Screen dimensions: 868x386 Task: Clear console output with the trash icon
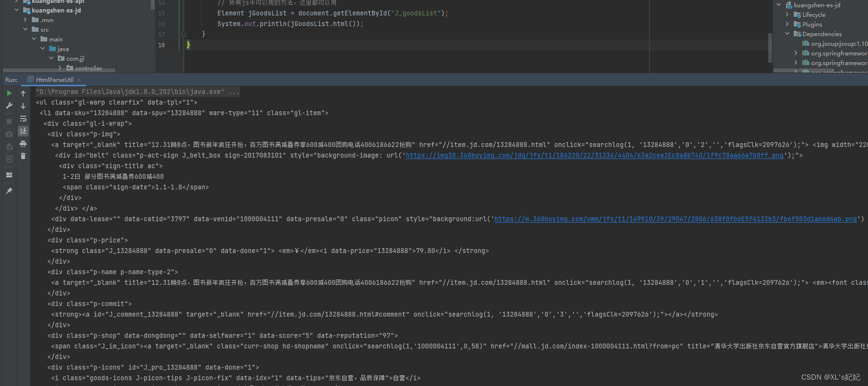pyautogui.click(x=23, y=156)
